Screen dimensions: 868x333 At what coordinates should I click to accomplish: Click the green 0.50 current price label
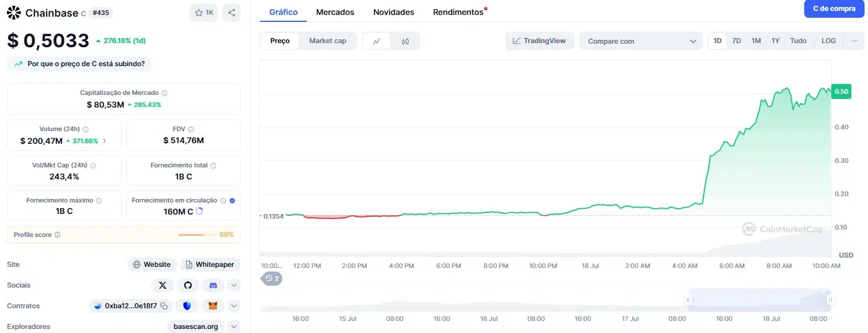coord(841,91)
